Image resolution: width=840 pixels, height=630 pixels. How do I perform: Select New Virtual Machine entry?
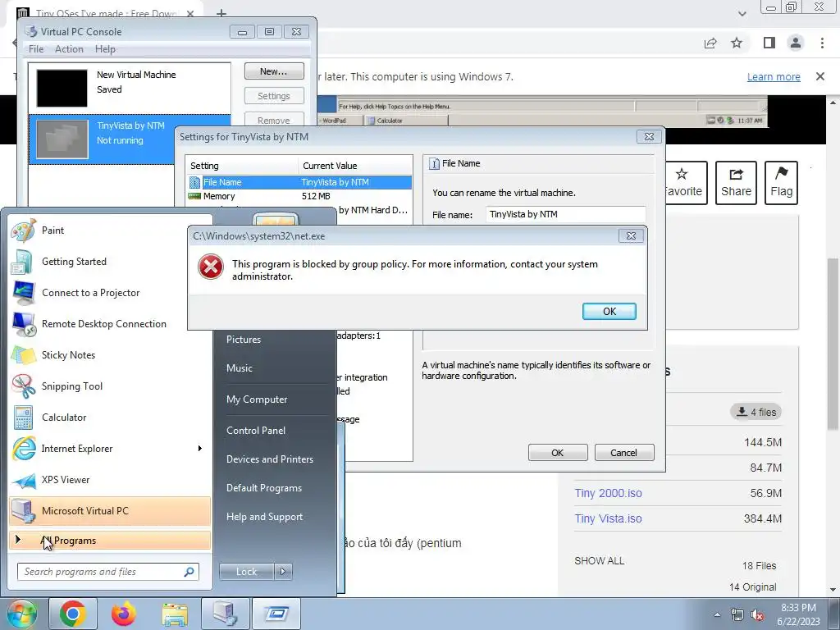[x=130, y=88]
